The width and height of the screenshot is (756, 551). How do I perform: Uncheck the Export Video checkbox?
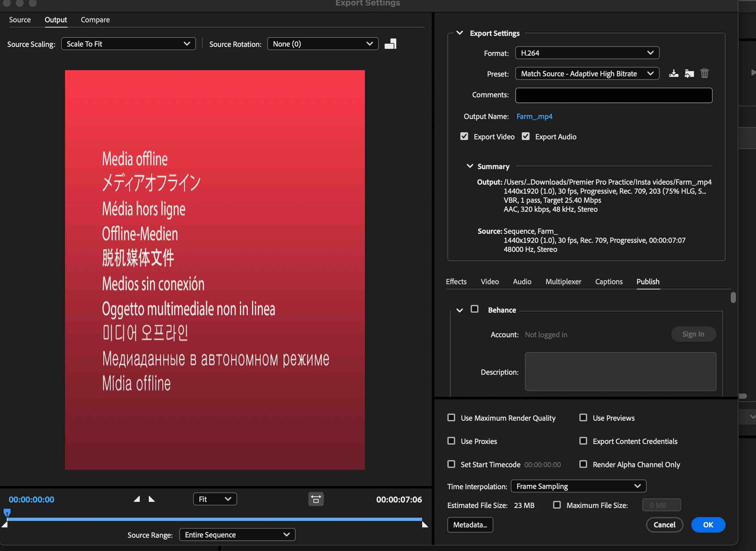click(464, 136)
